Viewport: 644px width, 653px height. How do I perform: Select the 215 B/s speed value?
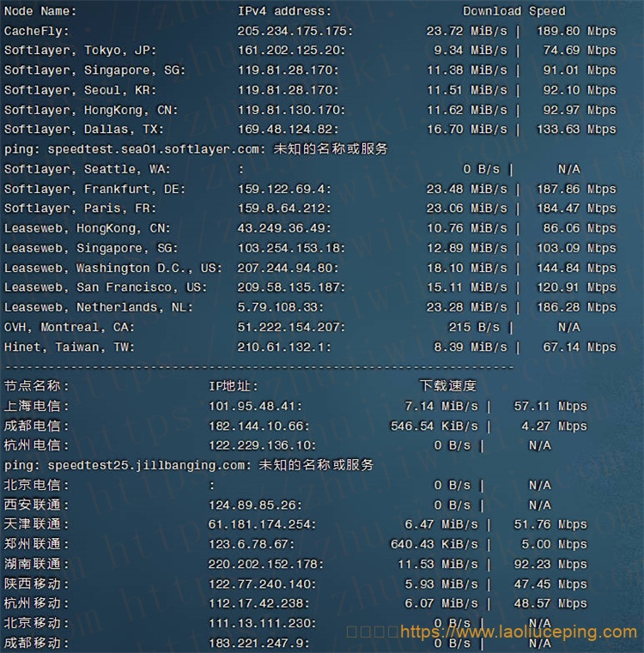474,328
